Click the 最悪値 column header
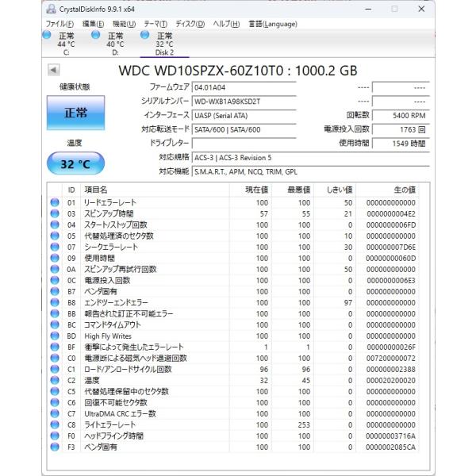This screenshot has width=476, height=476. pyautogui.click(x=293, y=190)
